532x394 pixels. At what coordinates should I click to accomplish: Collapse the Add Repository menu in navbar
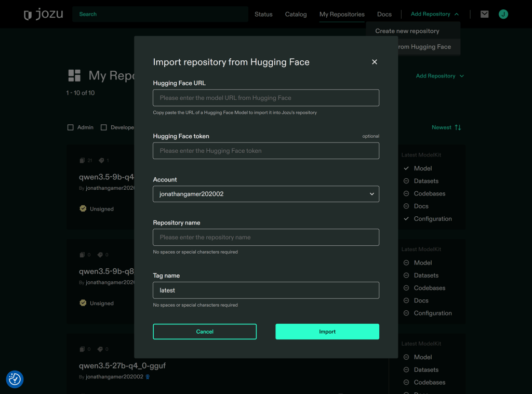click(x=435, y=14)
